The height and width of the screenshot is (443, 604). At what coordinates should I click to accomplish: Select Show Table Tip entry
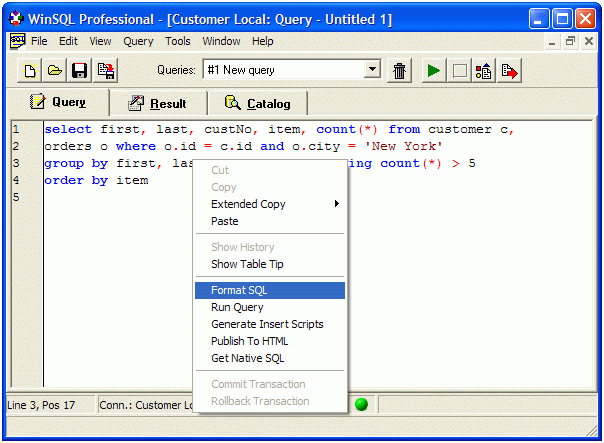click(x=270, y=264)
